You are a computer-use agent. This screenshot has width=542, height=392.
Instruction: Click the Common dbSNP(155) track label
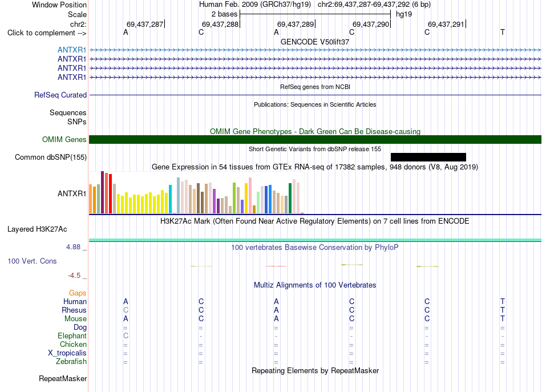[50, 157]
